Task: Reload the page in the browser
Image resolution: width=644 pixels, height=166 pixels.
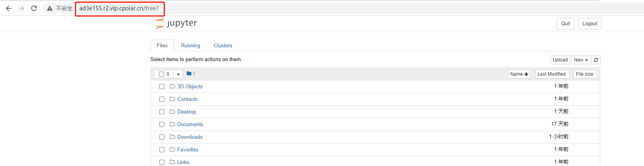Action: point(34,8)
